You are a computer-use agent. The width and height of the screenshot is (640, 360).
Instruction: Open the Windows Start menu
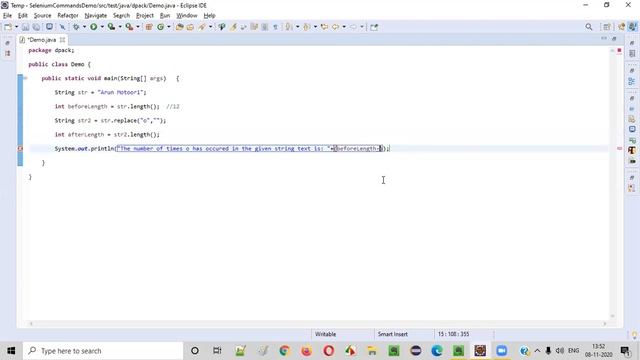11,351
